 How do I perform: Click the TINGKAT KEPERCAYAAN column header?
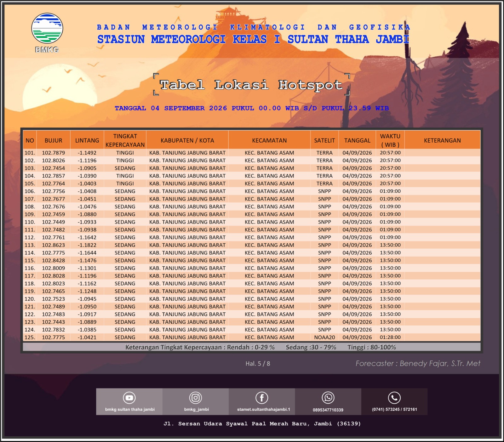(x=125, y=140)
